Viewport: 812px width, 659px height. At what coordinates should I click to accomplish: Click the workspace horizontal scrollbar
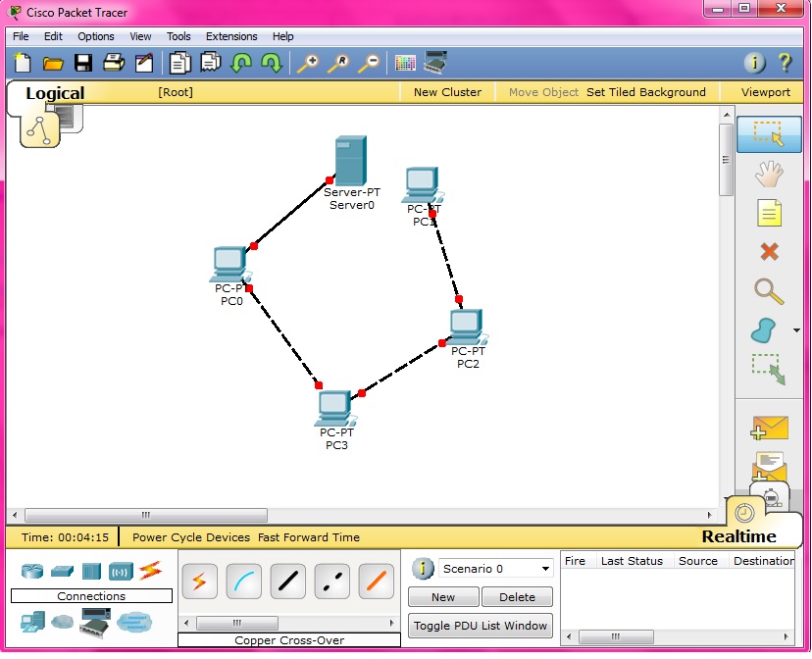pyautogui.click(x=145, y=515)
